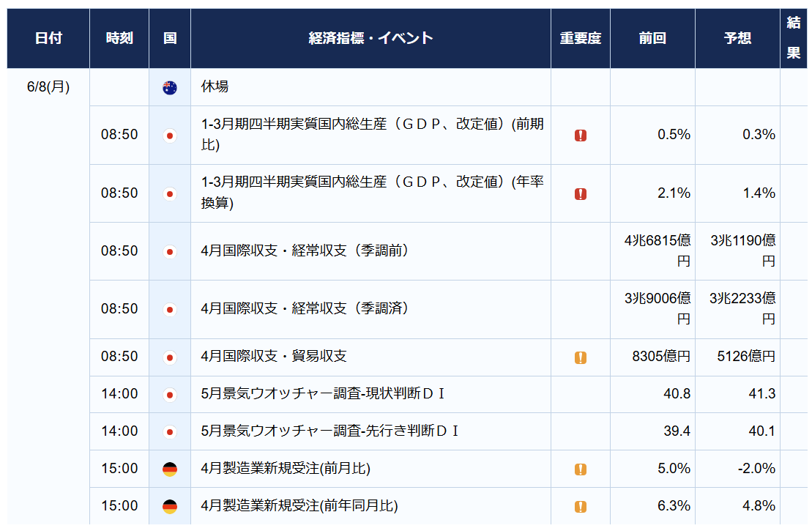
Task: Click 08:50 time in 貿易収支 row
Action: click(x=119, y=357)
